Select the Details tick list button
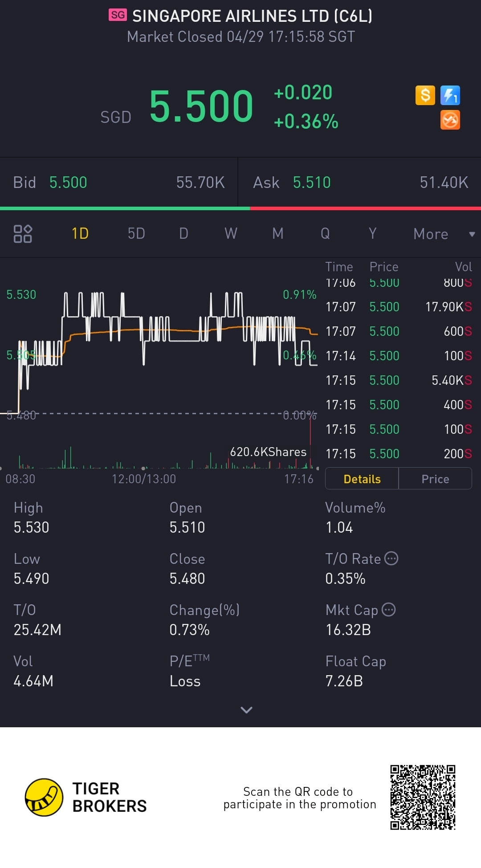Viewport: 481px width, 868px height. (x=362, y=479)
